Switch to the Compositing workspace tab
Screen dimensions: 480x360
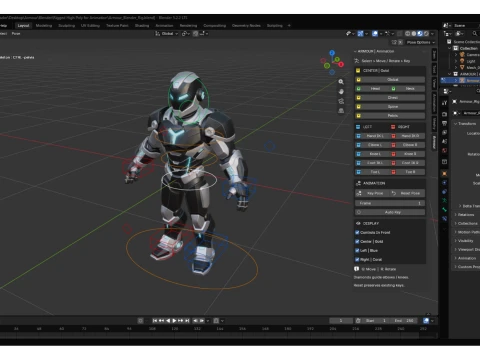pyautogui.click(x=215, y=26)
